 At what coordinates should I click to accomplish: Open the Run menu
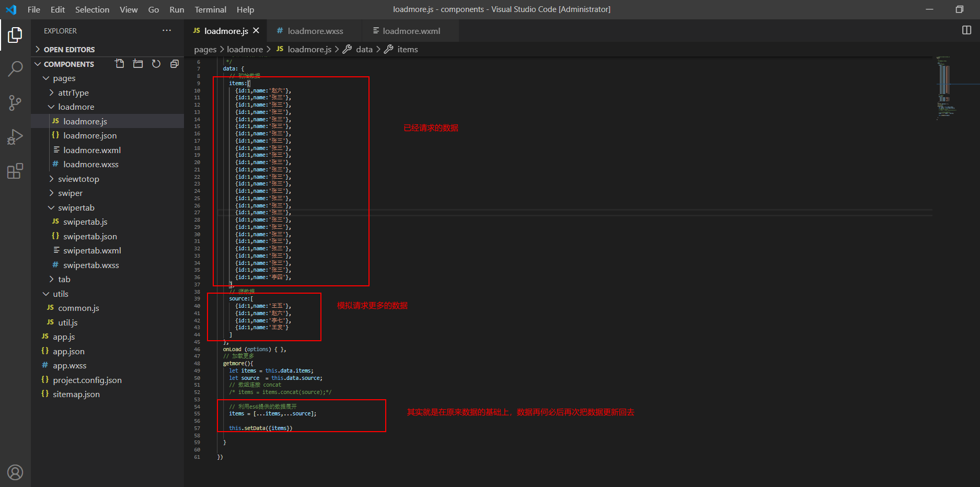point(177,9)
